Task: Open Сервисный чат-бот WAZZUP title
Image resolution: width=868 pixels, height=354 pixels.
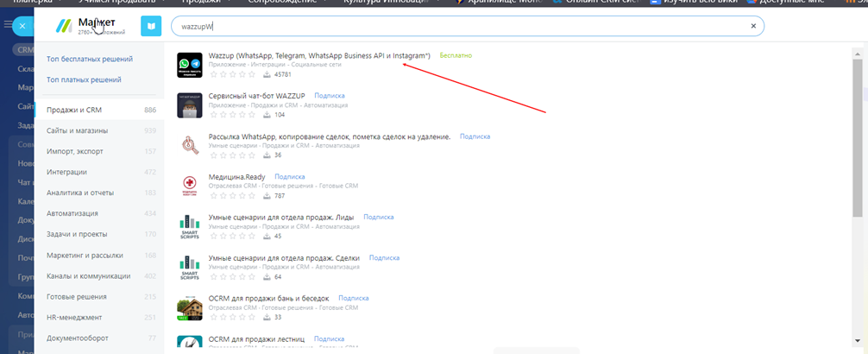Action: (x=257, y=96)
